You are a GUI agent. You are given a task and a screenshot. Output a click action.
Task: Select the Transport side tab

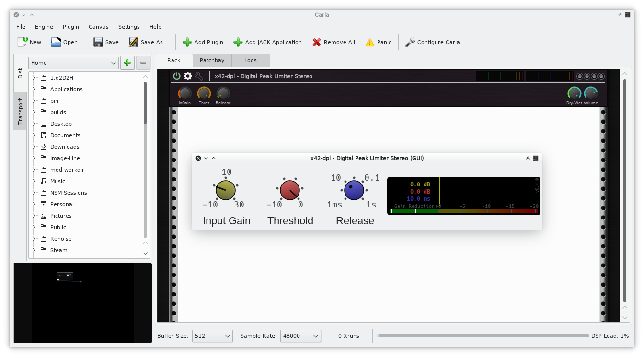[20, 111]
